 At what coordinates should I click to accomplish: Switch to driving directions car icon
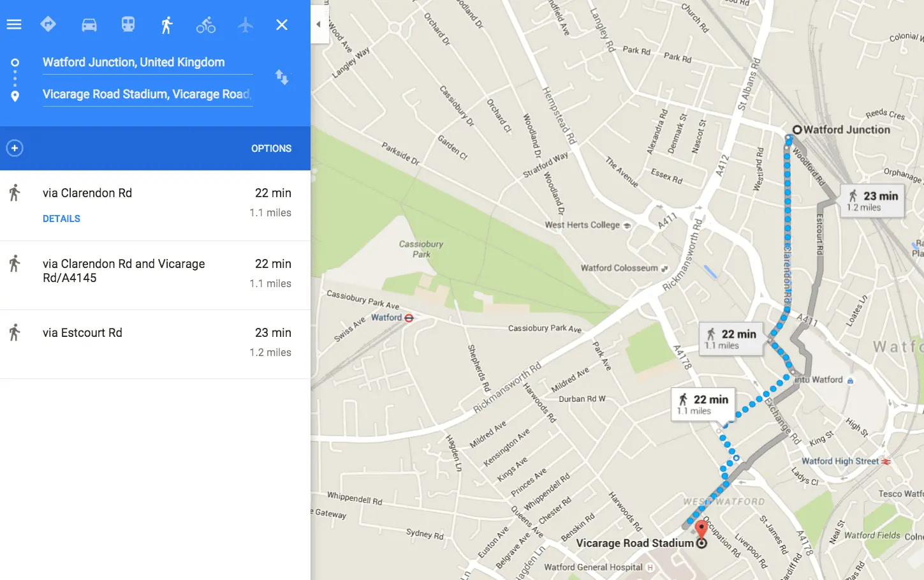pyautogui.click(x=89, y=25)
